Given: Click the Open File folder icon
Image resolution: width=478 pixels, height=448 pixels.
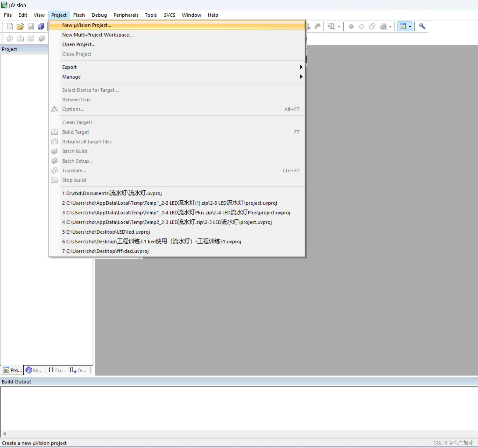Looking at the screenshot, I should [20, 27].
